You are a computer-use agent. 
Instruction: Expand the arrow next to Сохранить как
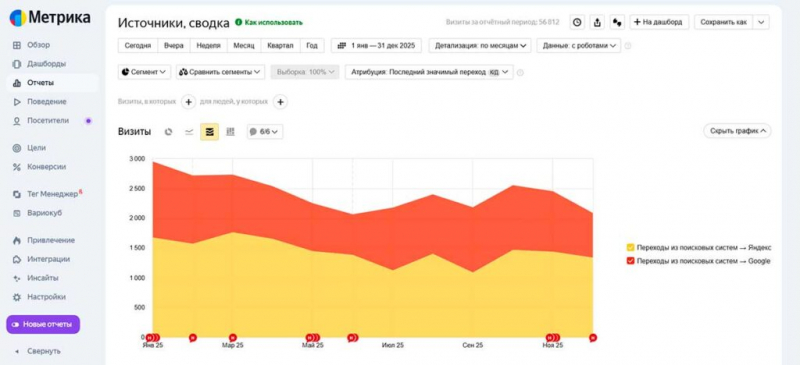click(x=761, y=22)
